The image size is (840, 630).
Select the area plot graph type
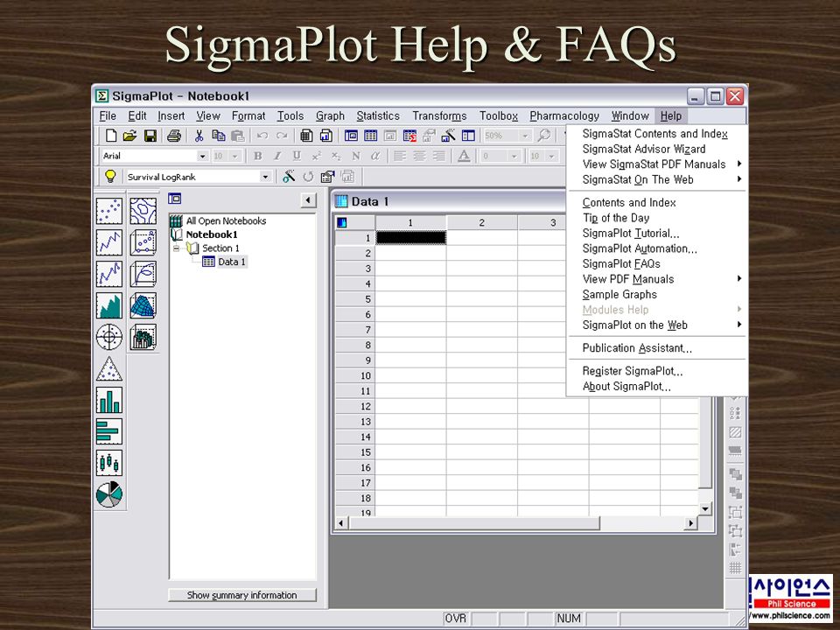pyautogui.click(x=109, y=305)
